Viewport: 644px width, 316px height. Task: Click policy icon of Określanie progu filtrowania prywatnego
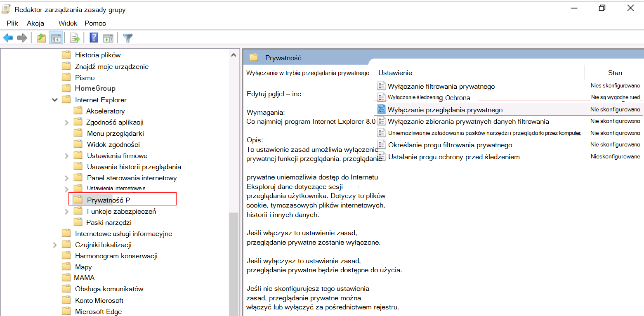tap(381, 145)
